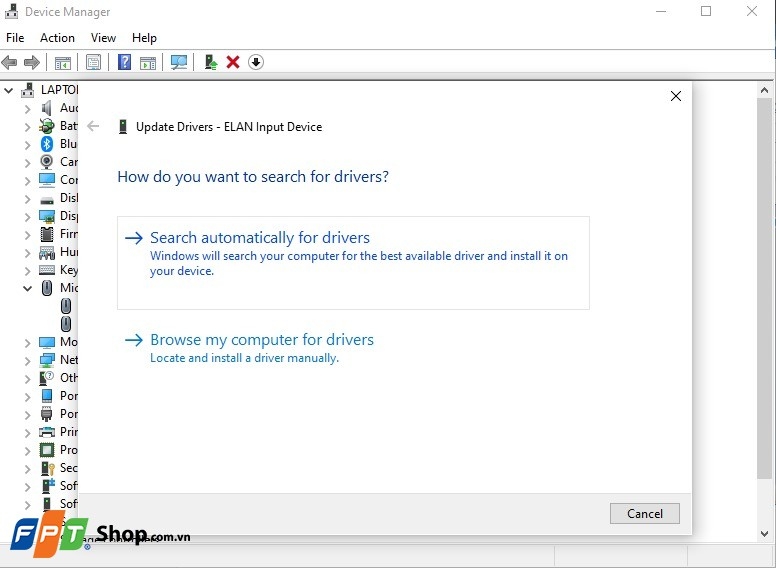
Task: Select the Disk drives category icon
Action: (x=47, y=200)
